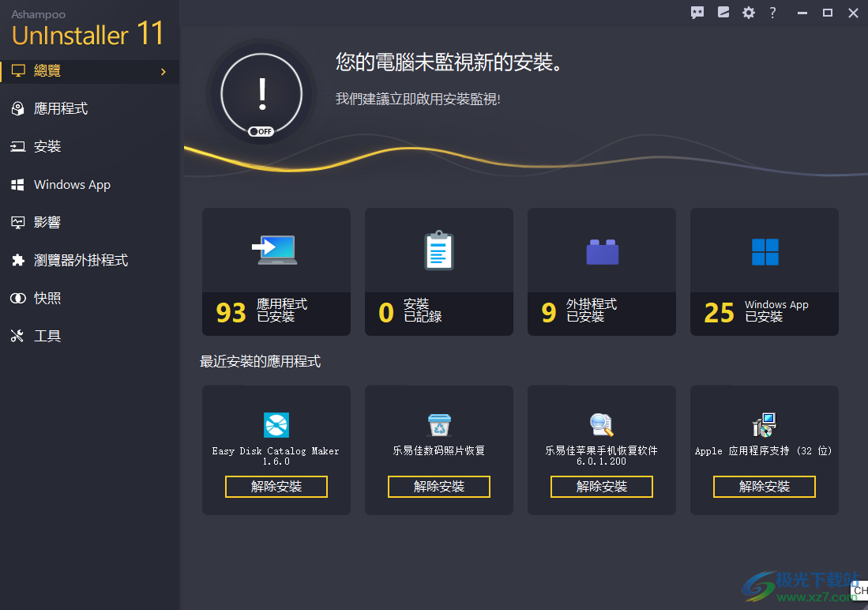Click 乐易佳数码照片恢复 recycle bin icon
The height and width of the screenshot is (610, 868).
440,425
